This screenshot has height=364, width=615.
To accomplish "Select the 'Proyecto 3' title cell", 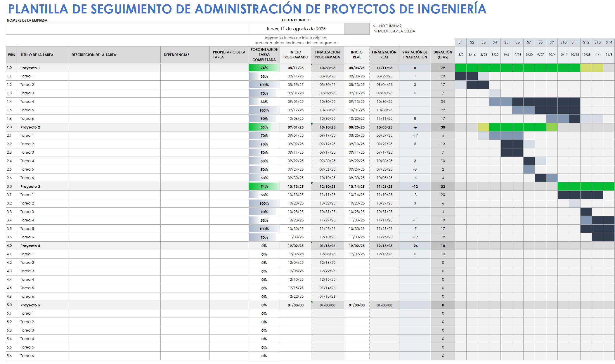I will click(x=43, y=186).
